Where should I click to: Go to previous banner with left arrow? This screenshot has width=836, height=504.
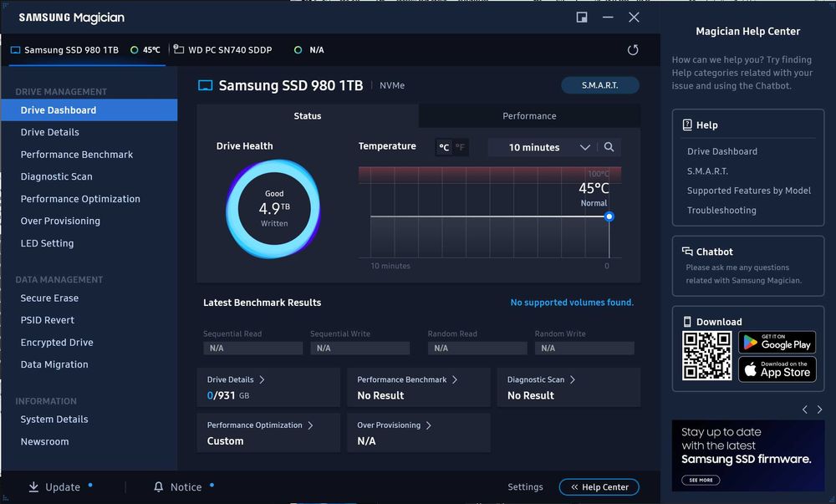804,410
